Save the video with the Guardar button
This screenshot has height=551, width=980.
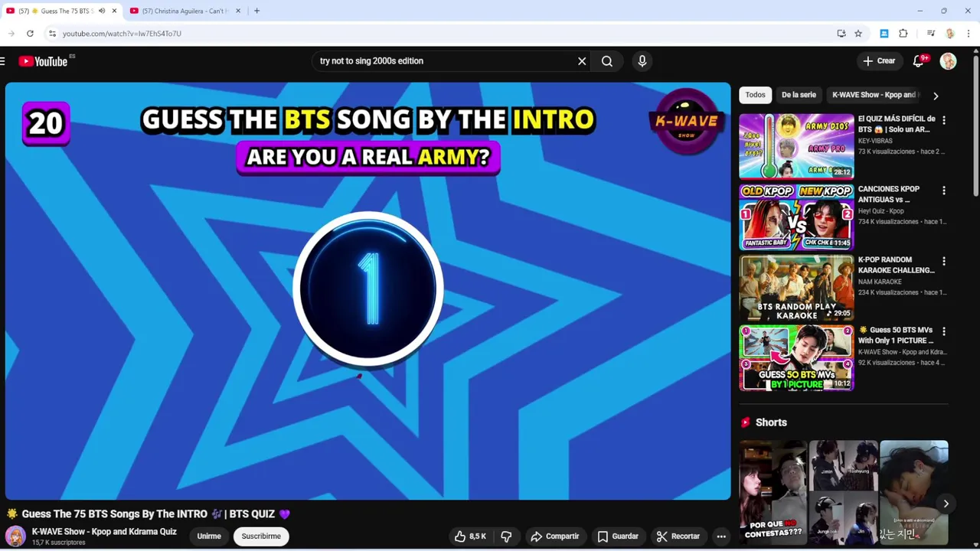tap(617, 536)
